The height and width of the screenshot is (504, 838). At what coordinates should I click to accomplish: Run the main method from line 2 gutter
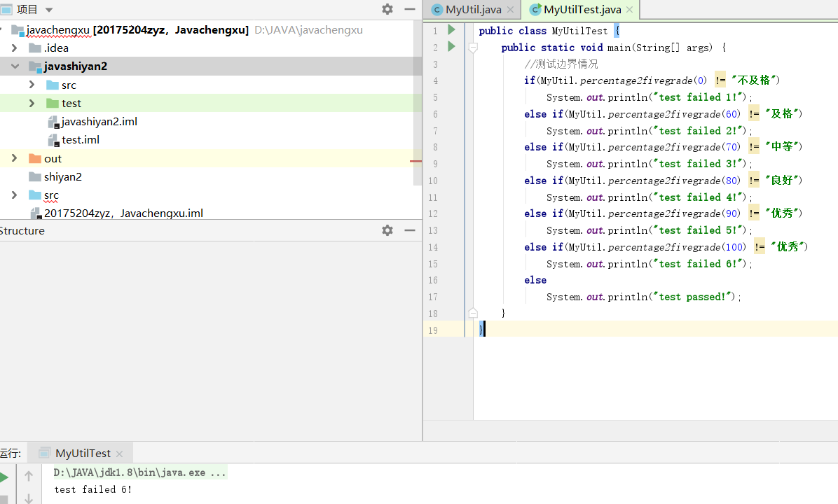tap(451, 47)
